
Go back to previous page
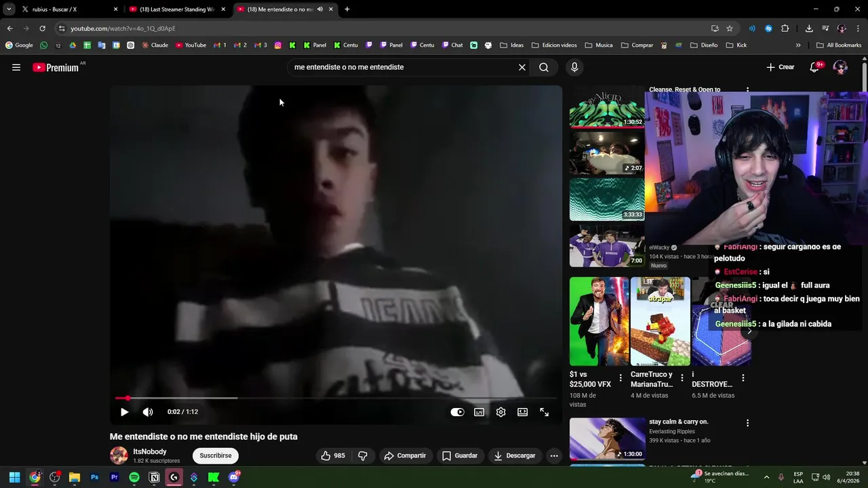click(9, 28)
